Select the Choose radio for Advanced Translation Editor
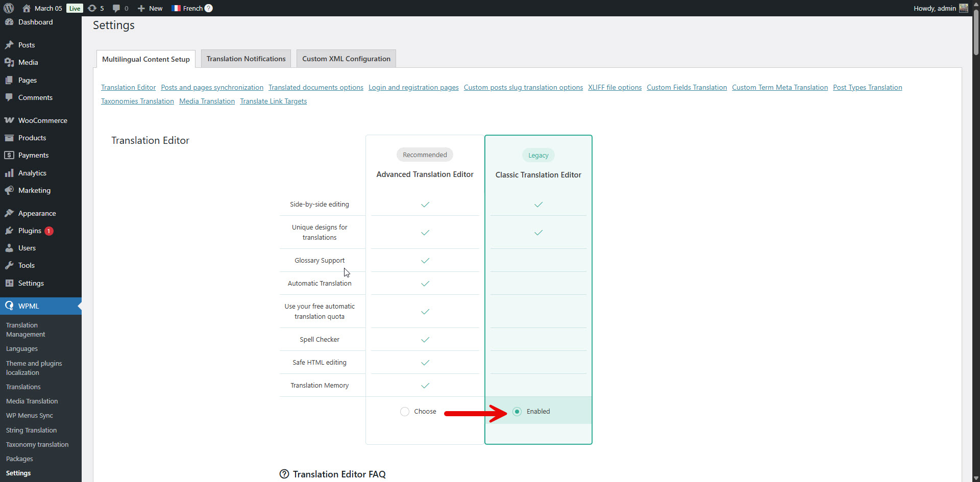 [x=405, y=412]
